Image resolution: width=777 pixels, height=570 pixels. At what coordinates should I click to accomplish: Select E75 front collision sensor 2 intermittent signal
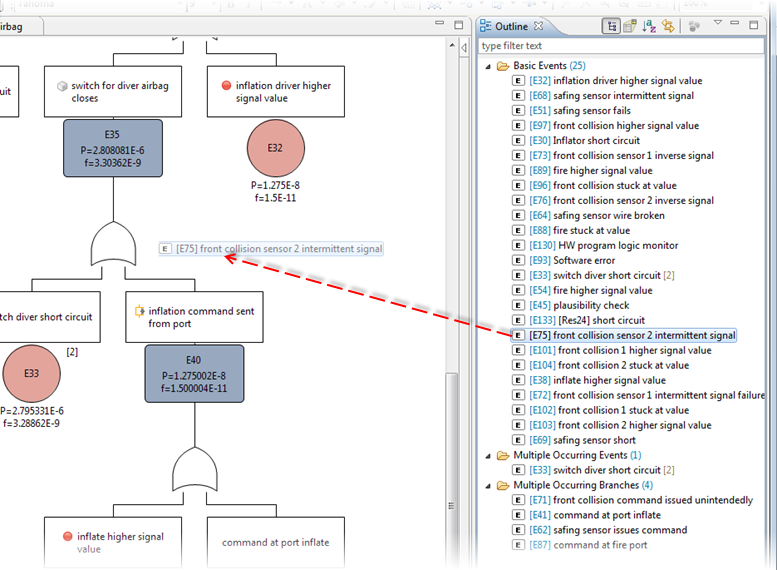[632, 335]
